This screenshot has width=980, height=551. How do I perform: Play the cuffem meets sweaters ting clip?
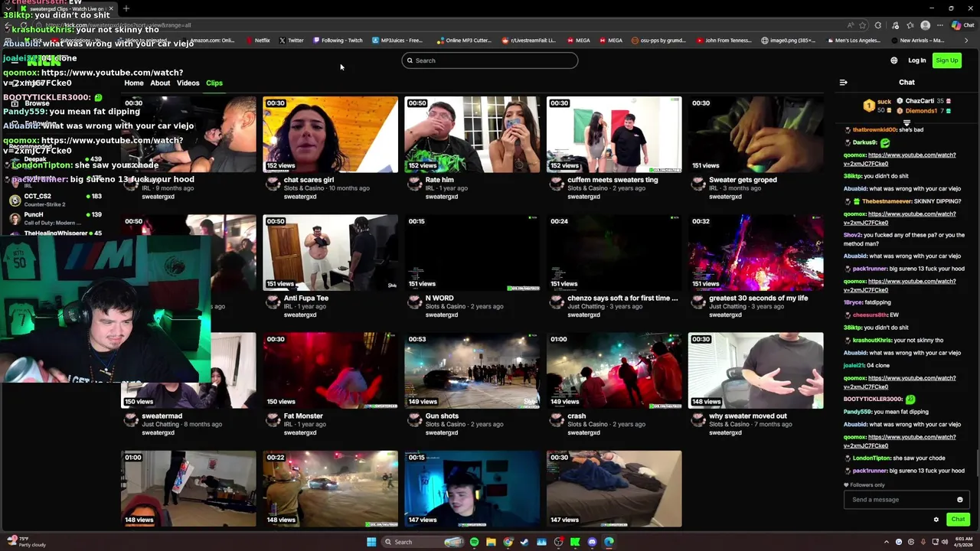614,134
